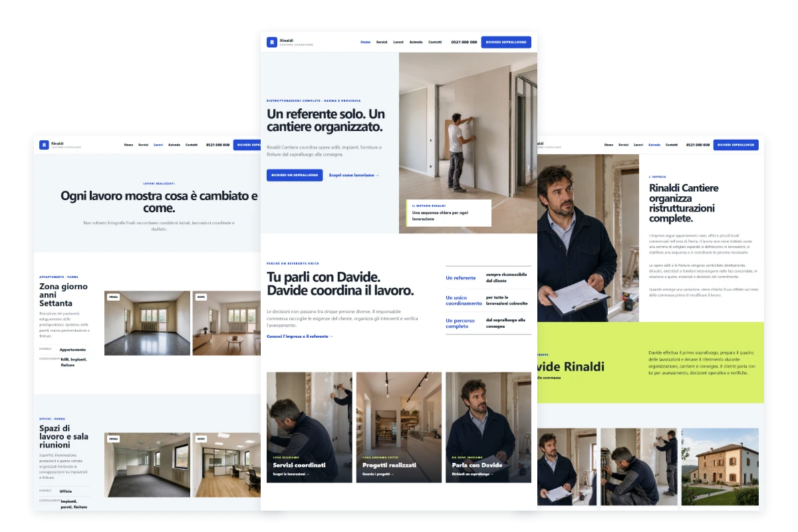Click the Guarda i progetti link
798x532 pixels.
click(x=378, y=474)
